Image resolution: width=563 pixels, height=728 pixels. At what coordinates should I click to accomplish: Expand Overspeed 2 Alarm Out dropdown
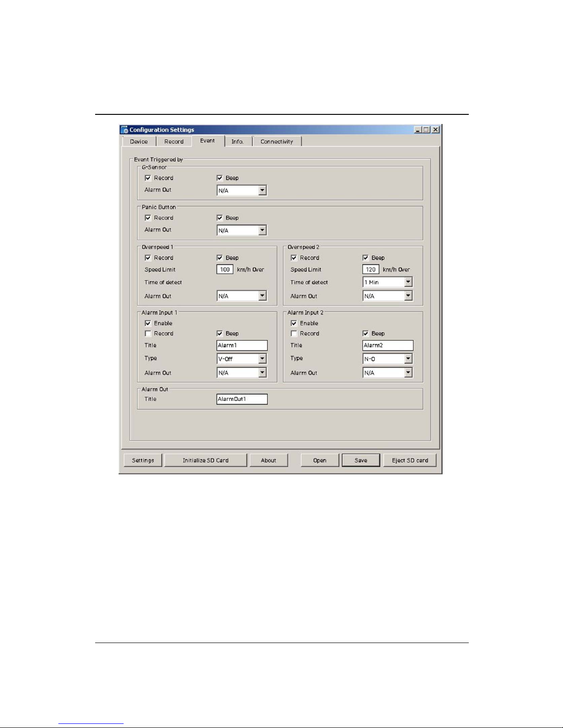pos(387,296)
